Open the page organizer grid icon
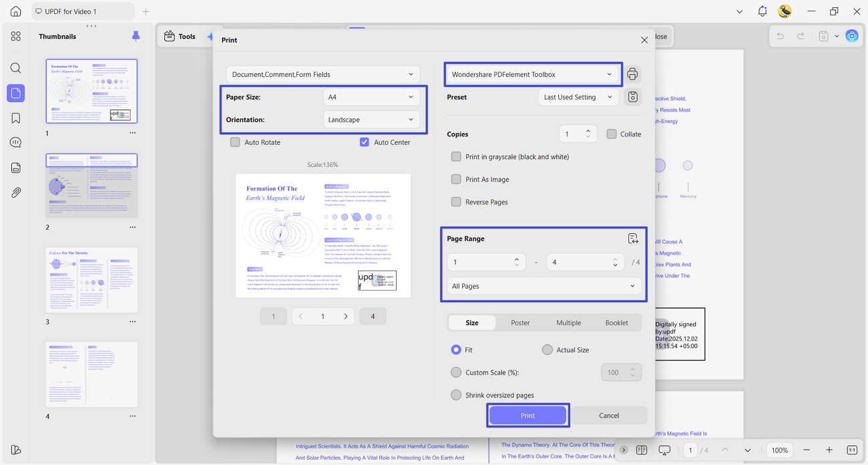 (x=15, y=36)
